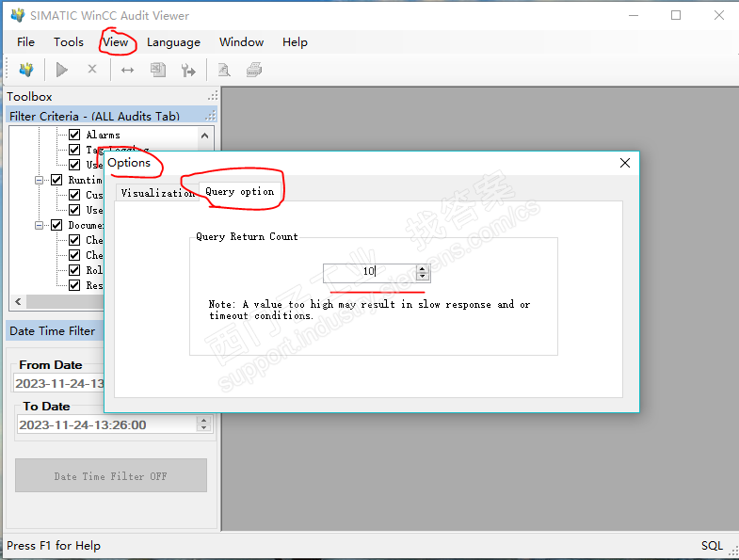Open print preview toolbar icon

[224, 70]
